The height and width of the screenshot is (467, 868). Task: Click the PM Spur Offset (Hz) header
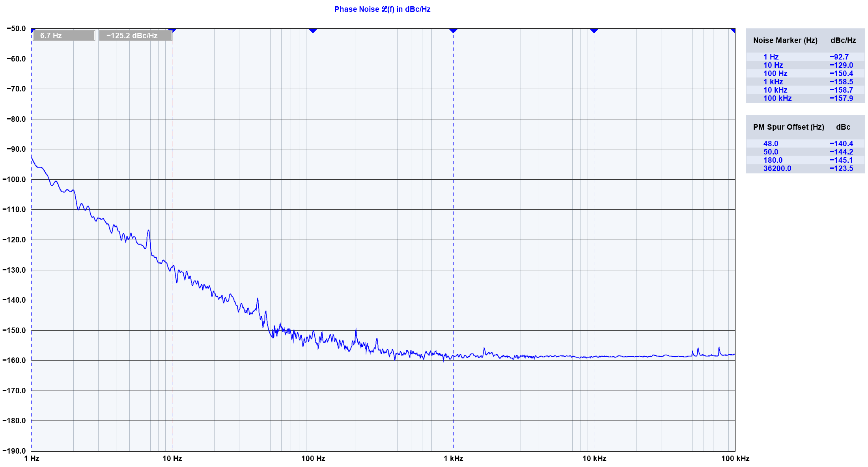788,127
